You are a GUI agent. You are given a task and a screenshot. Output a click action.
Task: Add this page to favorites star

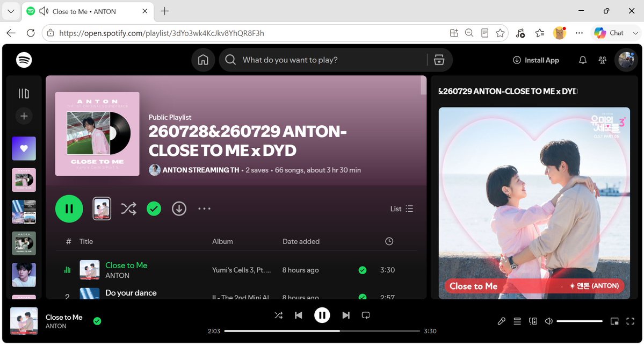(x=500, y=33)
